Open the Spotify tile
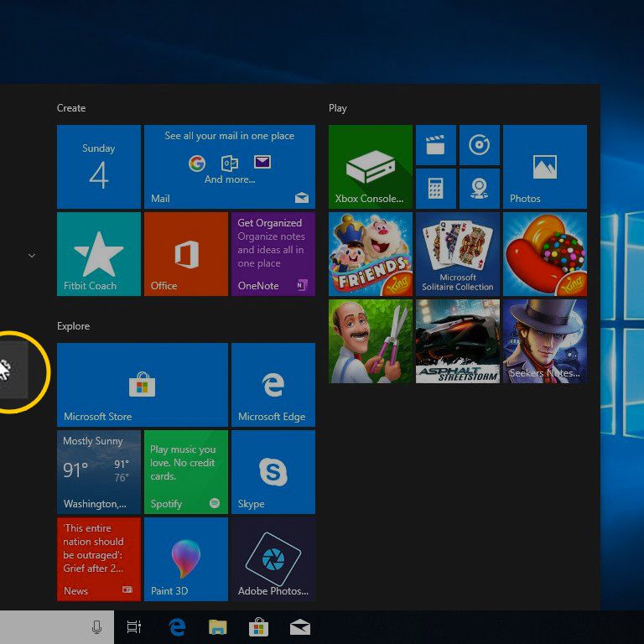644x644 pixels. click(186, 472)
